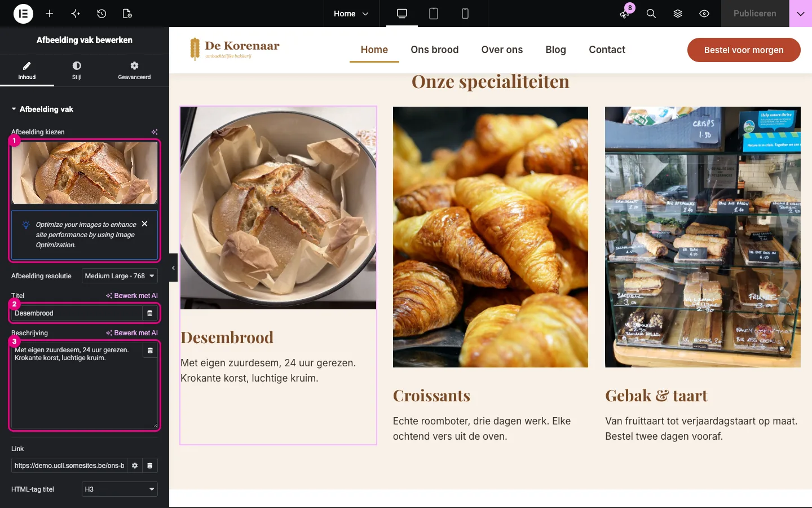Image resolution: width=812 pixels, height=508 pixels.
Task: Open the structure layers icon
Action: 678,14
